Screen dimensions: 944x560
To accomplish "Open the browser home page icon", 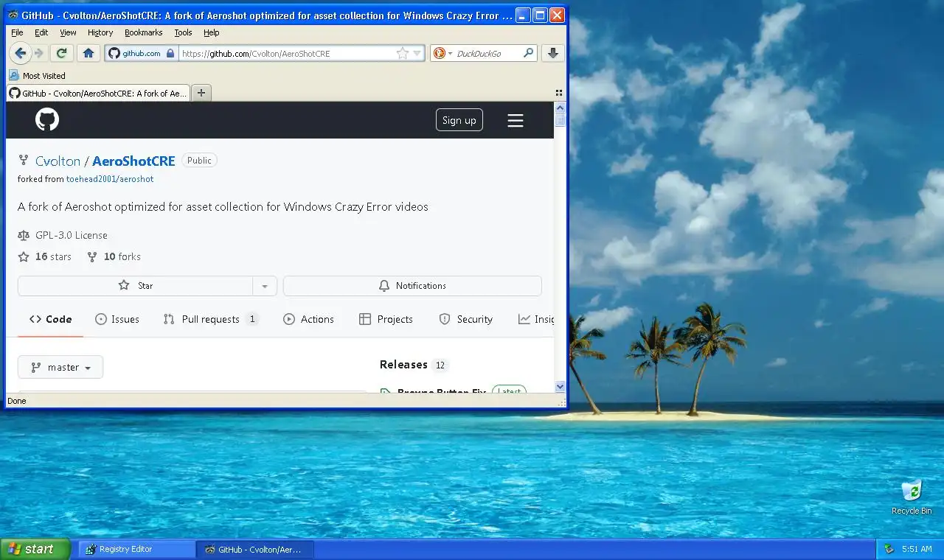I will point(88,53).
